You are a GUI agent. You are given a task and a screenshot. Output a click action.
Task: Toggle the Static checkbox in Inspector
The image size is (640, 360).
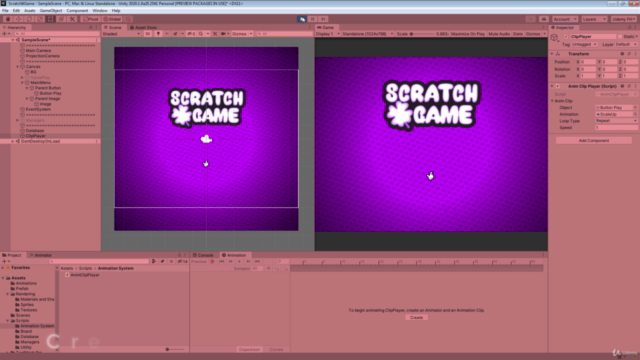[x=620, y=37]
